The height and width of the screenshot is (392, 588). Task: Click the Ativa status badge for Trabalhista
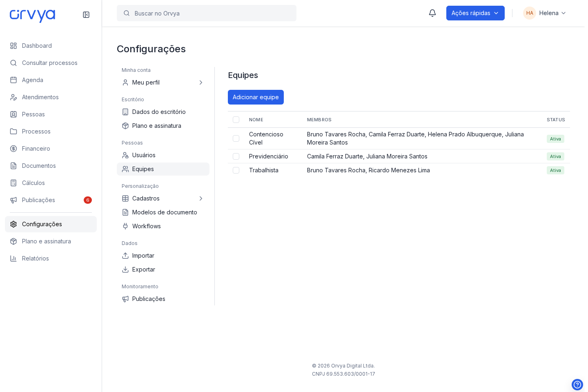pyautogui.click(x=555, y=170)
